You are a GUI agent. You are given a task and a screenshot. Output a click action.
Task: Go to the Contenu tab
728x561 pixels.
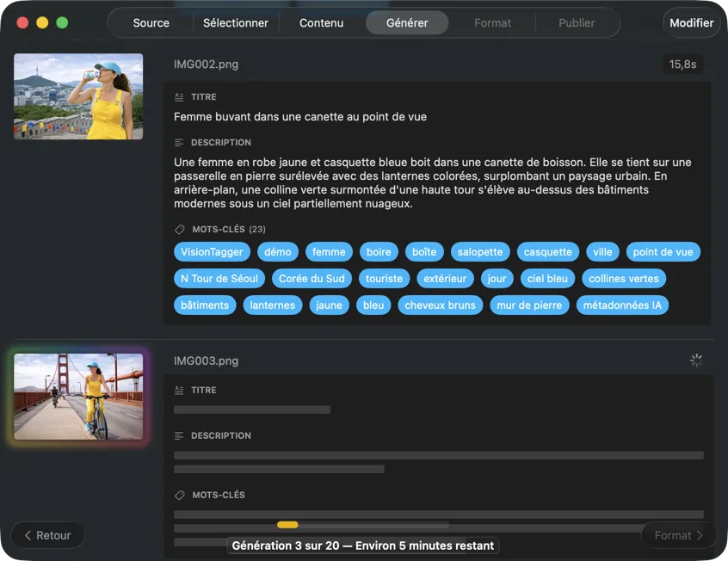[x=321, y=23]
